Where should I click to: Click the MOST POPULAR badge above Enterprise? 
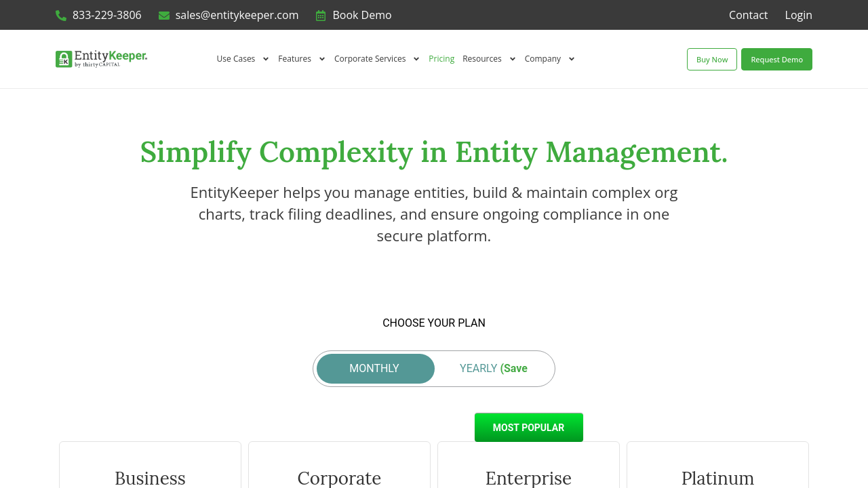(528, 427)
